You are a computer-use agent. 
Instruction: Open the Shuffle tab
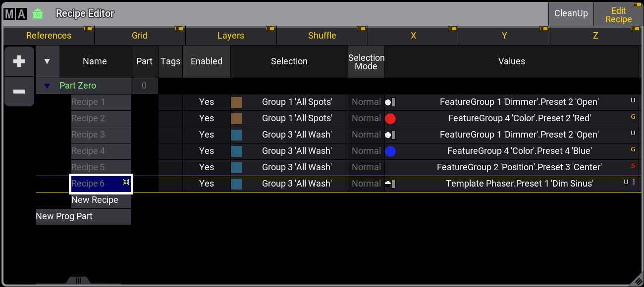point(322,36)
